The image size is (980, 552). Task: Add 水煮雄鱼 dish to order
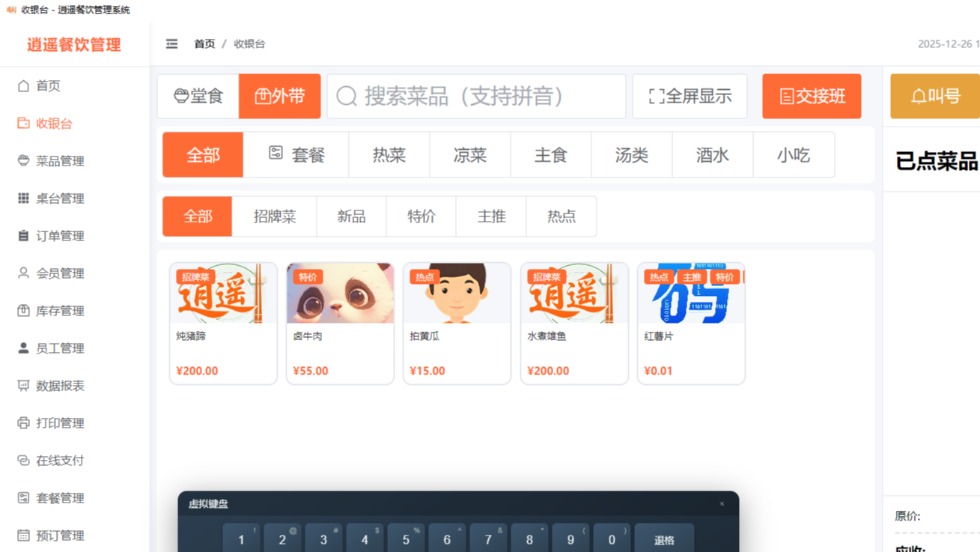point(574,323)
